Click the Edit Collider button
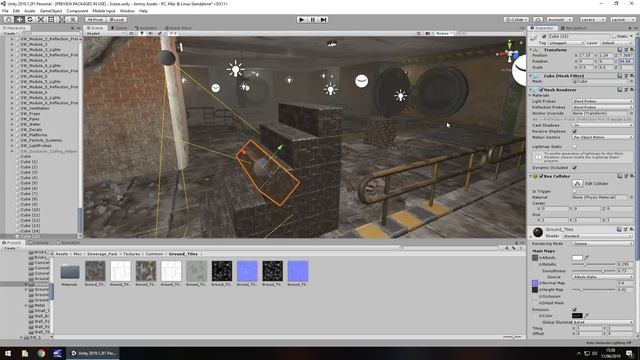640x360 pixels. point(577,183)
